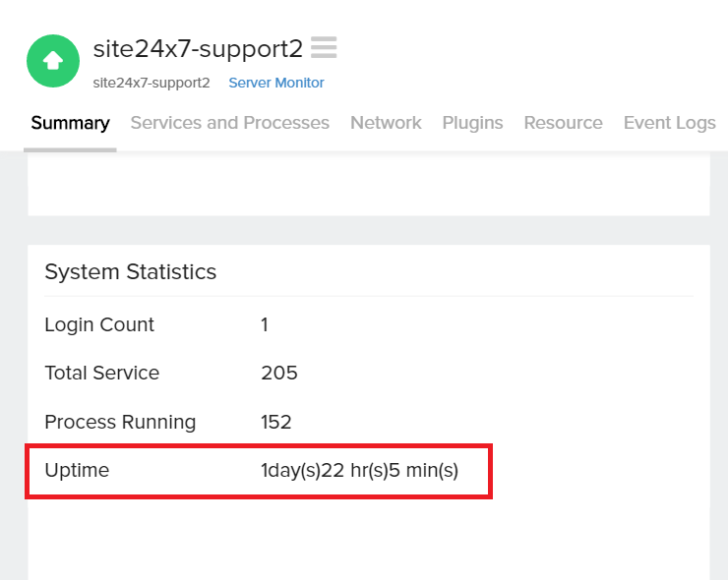Click the small site24x7-support2 hostname subtitle
This screenshot has height=580, width=728.
click(x=152, y=83)
